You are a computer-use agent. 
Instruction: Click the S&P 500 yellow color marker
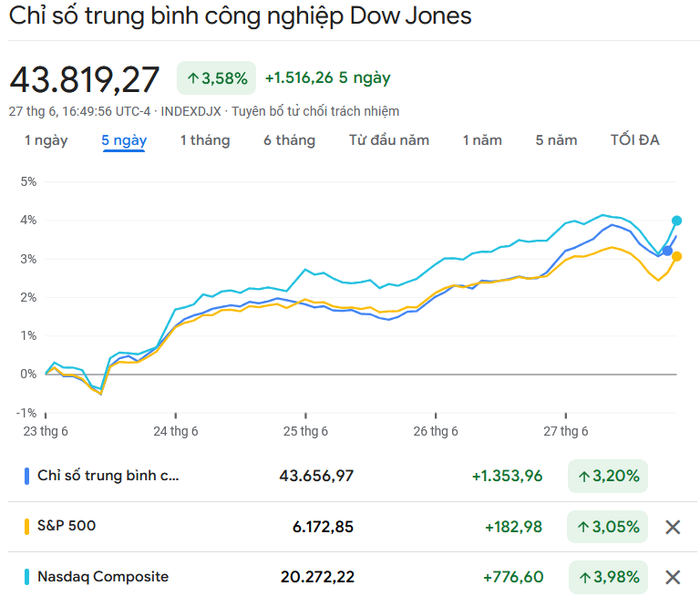point(26,526)
